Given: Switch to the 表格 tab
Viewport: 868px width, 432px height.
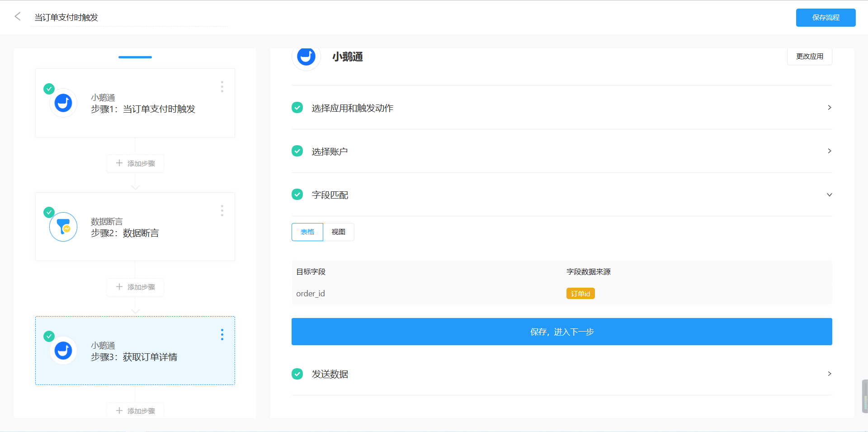Looking at the screenshot, I should coord(307,232).
